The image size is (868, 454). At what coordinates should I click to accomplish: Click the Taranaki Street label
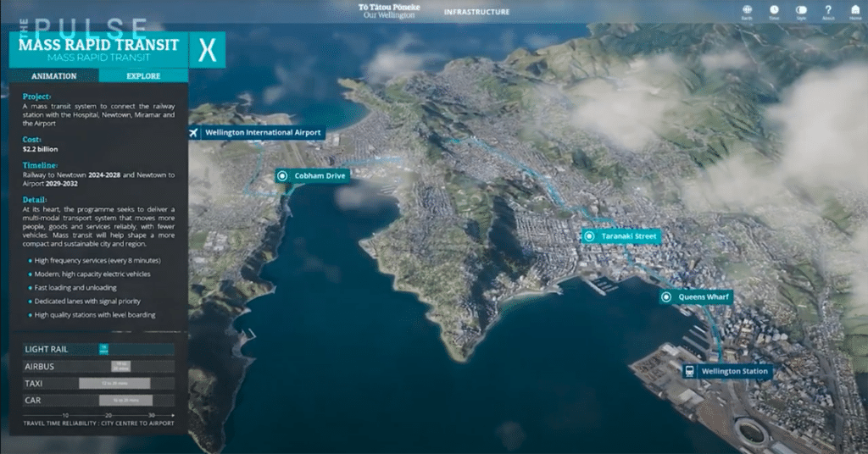(x=629, y=236)
